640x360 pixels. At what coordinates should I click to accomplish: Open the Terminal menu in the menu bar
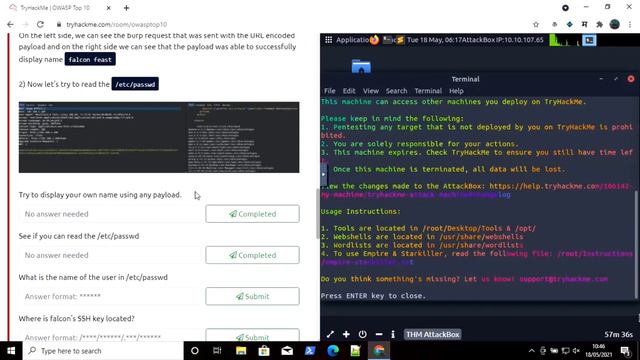click(428, 91)
